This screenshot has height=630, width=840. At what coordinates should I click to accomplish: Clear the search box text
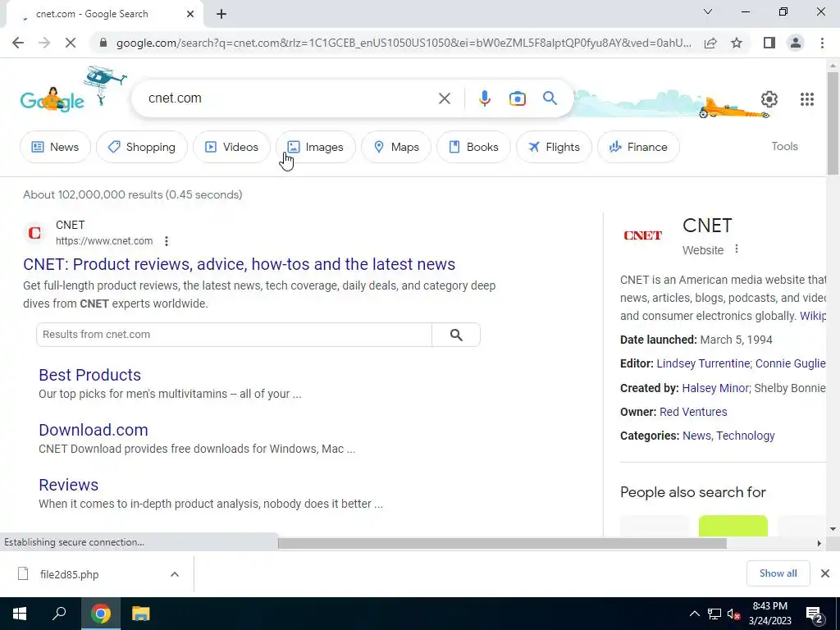444,98
